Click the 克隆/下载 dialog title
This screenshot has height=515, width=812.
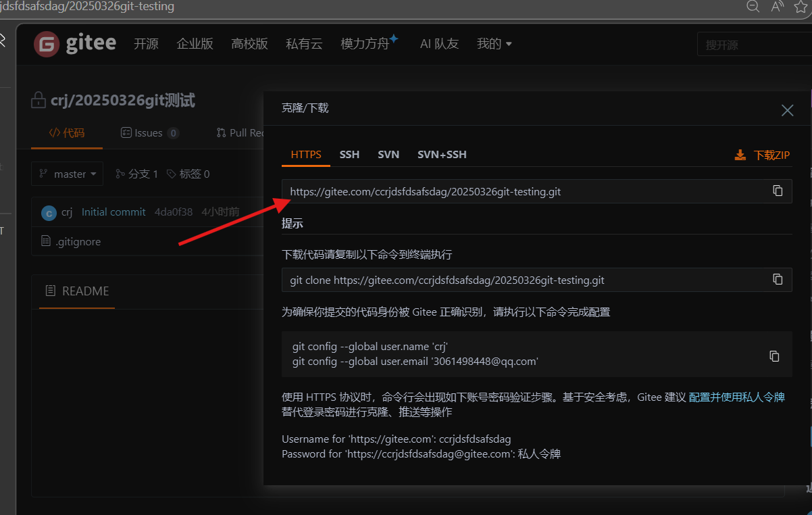pos(305,107)
